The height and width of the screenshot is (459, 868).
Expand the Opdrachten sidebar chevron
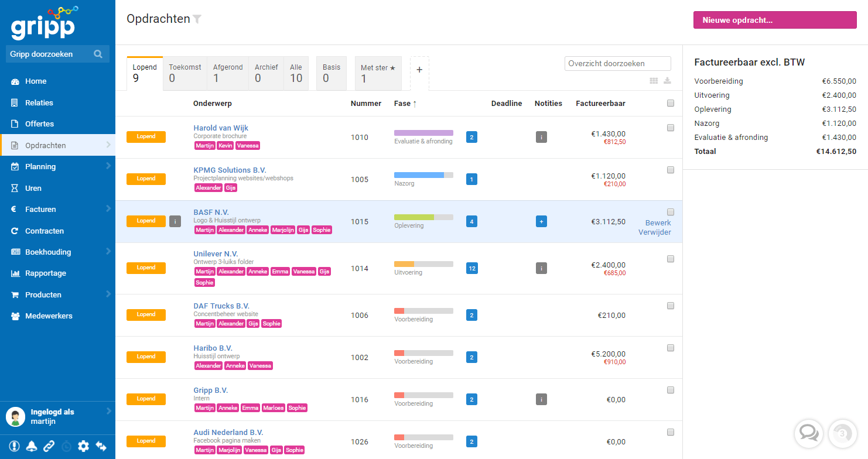click(108, 145)
